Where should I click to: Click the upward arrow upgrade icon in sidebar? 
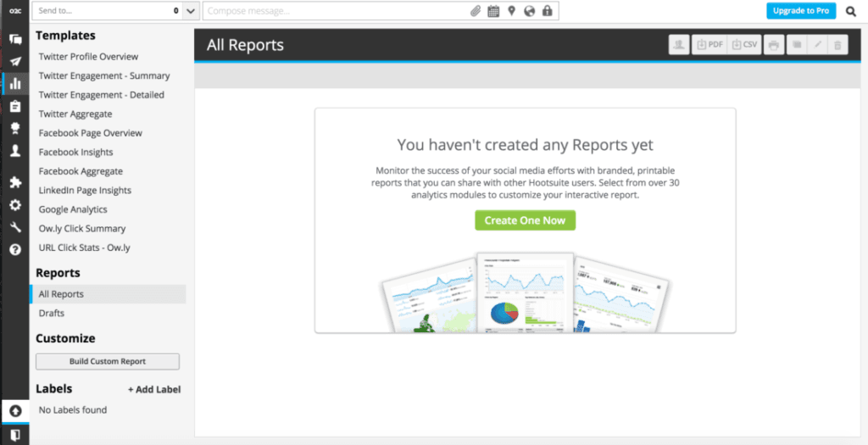coord(15,411)
